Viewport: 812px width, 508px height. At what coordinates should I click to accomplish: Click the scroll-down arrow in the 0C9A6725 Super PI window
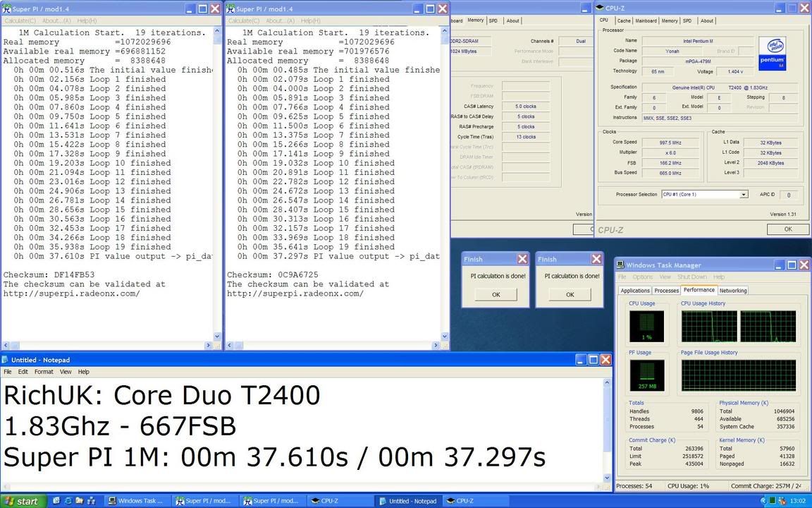[x=444, y=337]
